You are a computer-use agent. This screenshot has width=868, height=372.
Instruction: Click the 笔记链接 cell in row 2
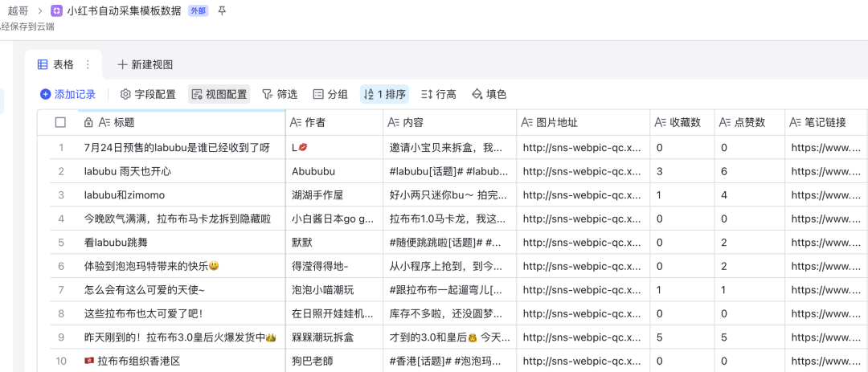point(826,172)
